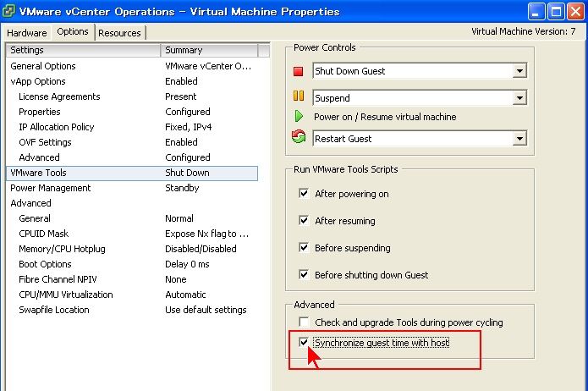Image resolution: width=588 pixels, height=391 pixels.
Task: Select General row showing Normal
Action: [132, 218]
